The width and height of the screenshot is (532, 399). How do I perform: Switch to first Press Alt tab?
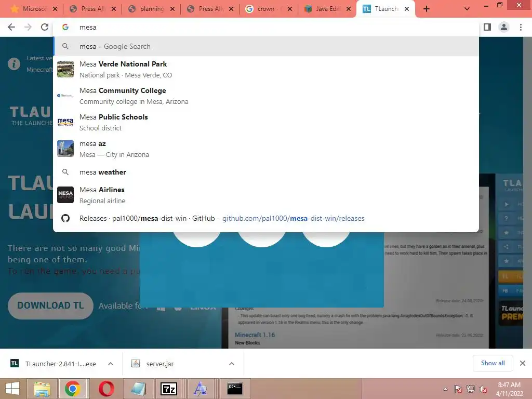(93, 9)
